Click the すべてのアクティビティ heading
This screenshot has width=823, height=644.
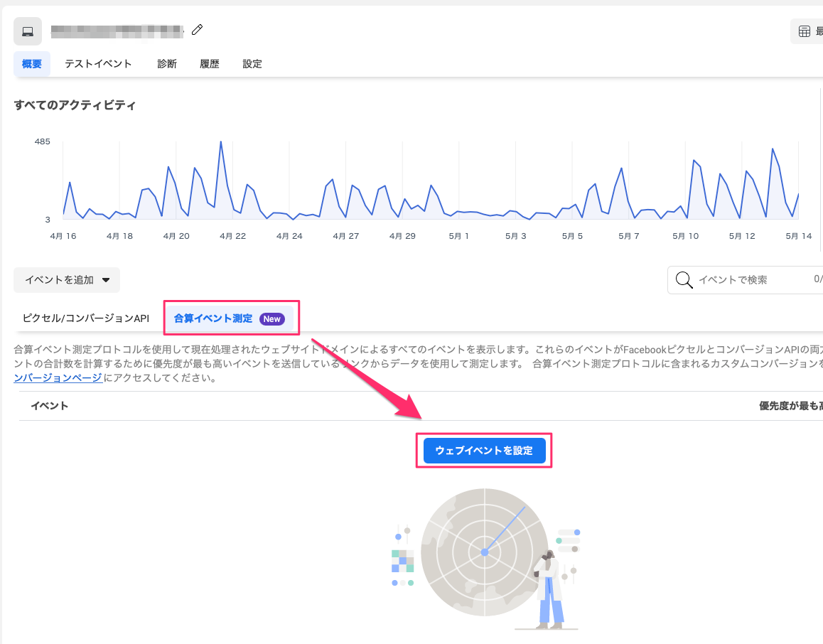click(x=75, y=105)
